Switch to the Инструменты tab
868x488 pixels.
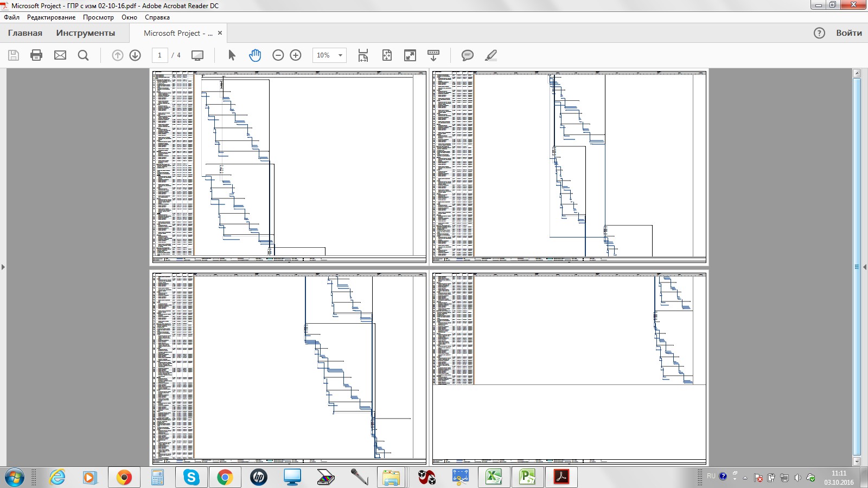(86, 33)
